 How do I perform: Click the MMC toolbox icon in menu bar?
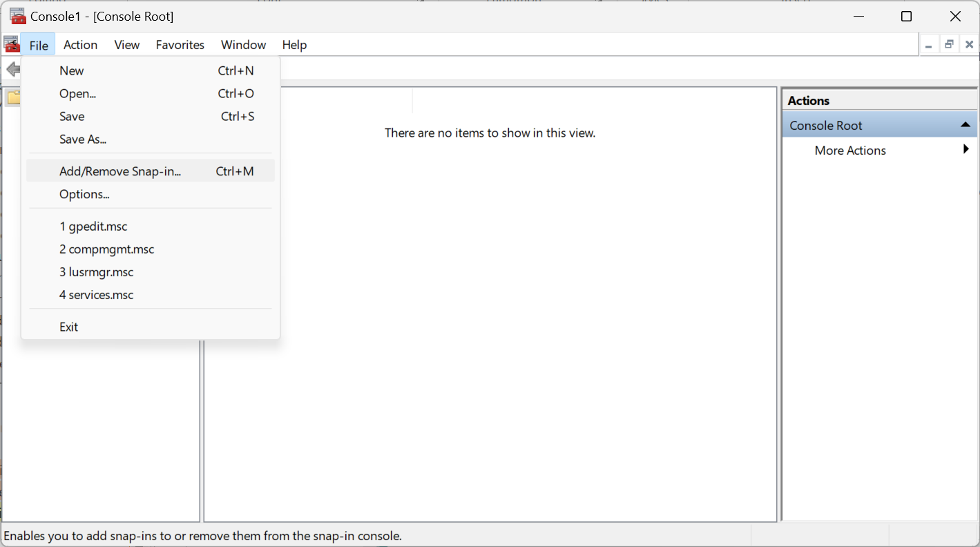coord(11,44)
